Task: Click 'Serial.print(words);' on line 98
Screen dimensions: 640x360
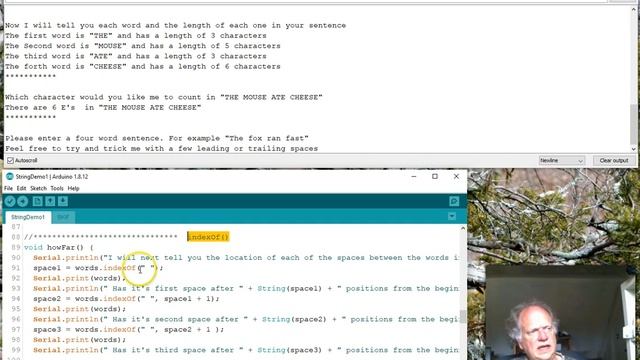Action: 80,340
